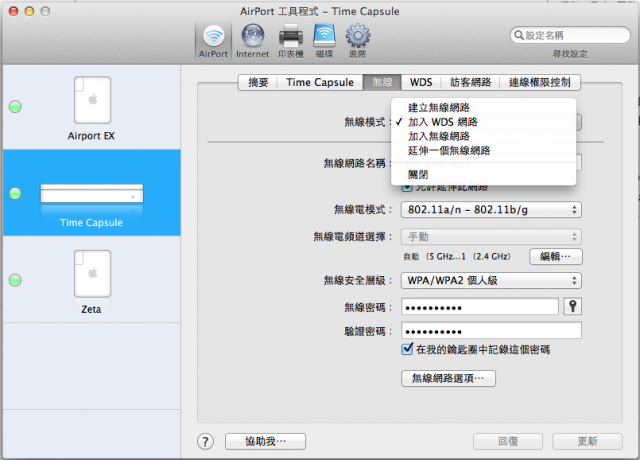Screen dimensions: 640x460
Task: Click the 無線網路選項… button
Action: (448, 378)
